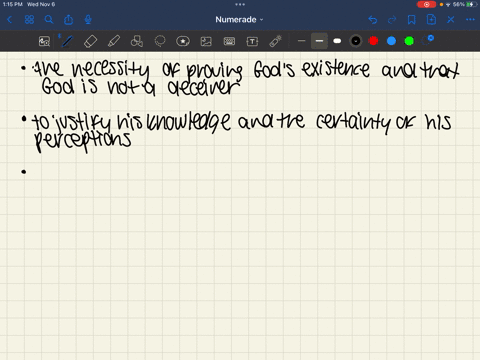Undo the last stroke
This screenshot has height=360, width=480.
[373, 20]
